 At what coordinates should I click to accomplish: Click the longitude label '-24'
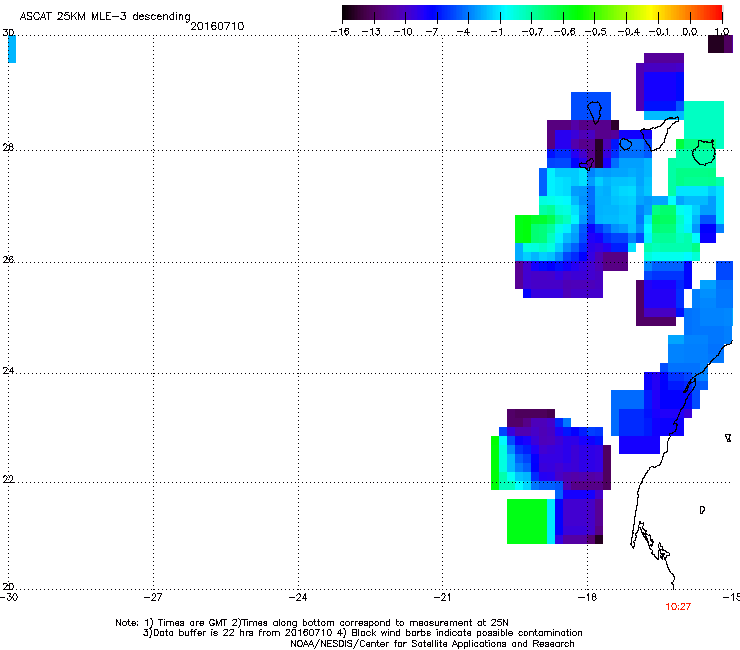298,597
